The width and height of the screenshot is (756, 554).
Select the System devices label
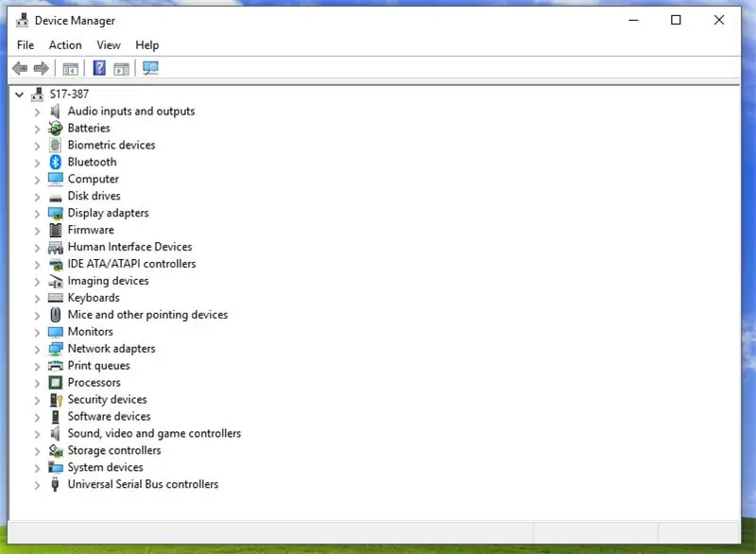tap(105, 467)
